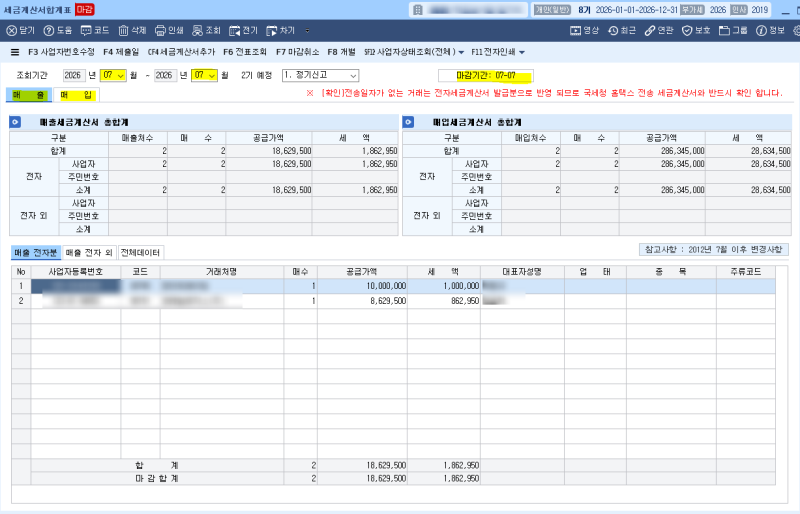Click the 업태 column header

tap(595, 272)
